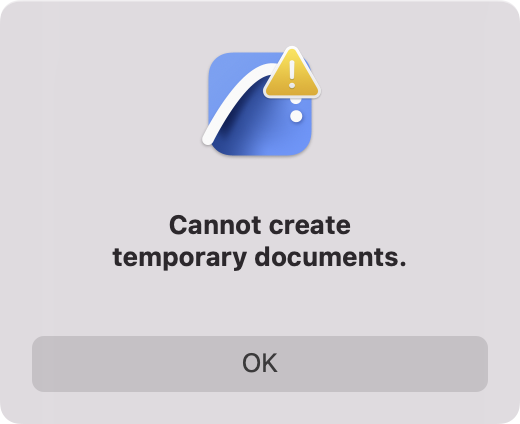
Task: Click the "temporary documents." text line
Action: 260,257
